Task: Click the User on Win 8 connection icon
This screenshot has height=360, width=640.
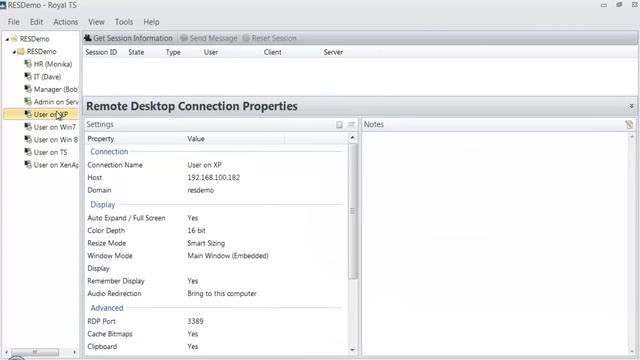Action: (x=28, y=140)
